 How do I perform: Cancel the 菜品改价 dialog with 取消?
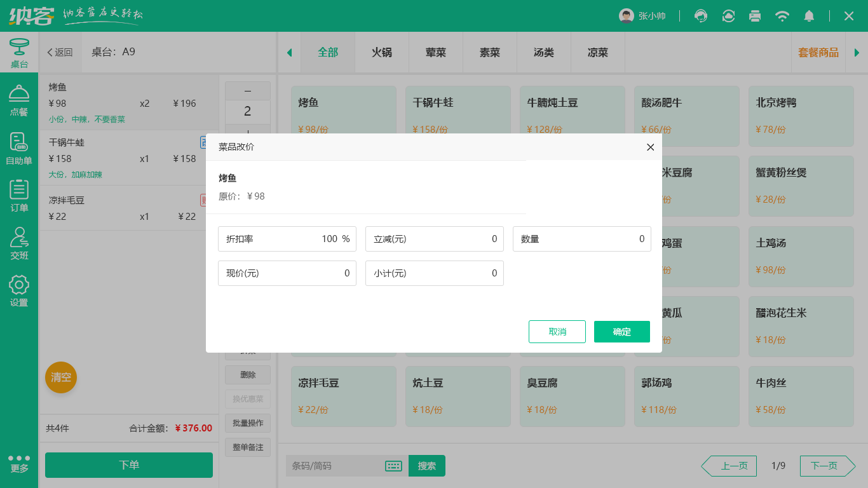click(x=557, y=331)
